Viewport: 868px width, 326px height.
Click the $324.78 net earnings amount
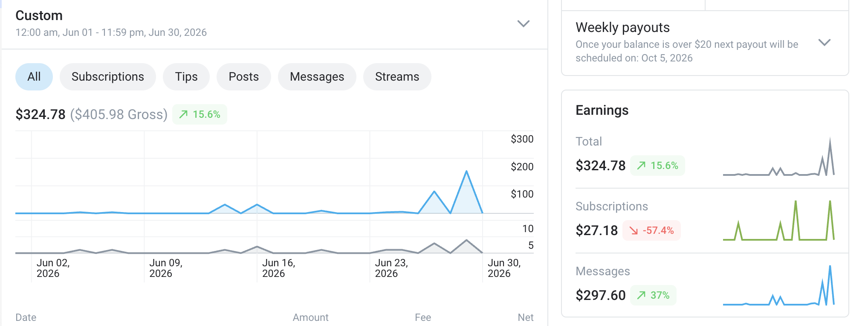(41, 114)
